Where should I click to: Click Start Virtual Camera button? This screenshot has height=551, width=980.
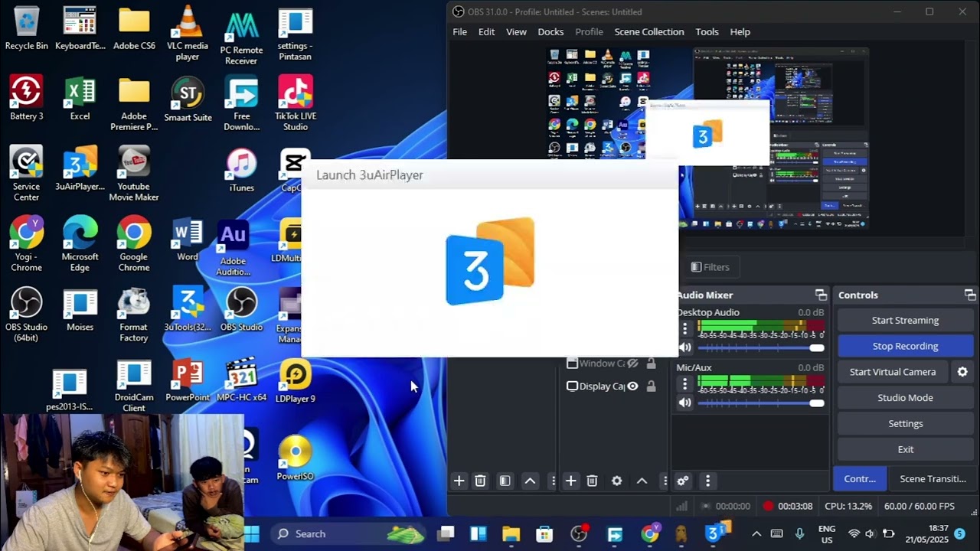[893, 372]
